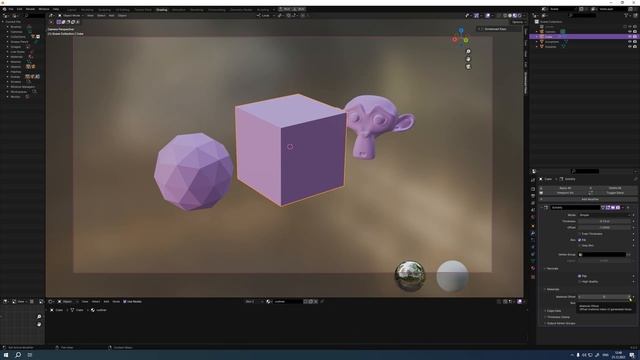This screenshot has height=360, width=640.
Task: Expand the Thickness Clamp section
Action: [x=557, y=317]
